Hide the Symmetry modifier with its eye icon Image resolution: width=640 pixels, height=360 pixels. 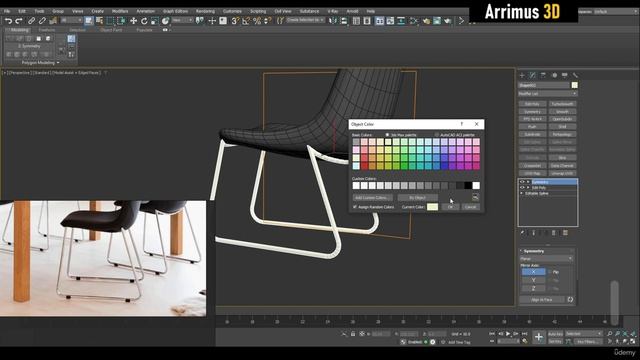[522, 182]
